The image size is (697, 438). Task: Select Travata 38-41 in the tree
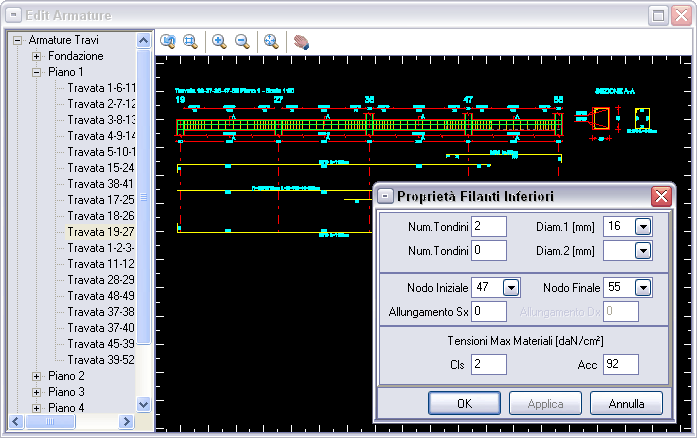point(100,184)
